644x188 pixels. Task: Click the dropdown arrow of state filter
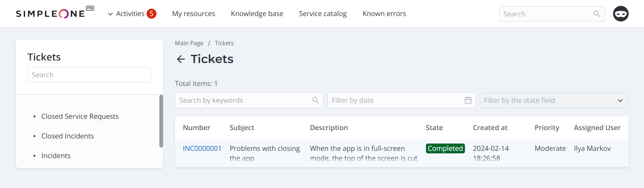coord(620,101)
